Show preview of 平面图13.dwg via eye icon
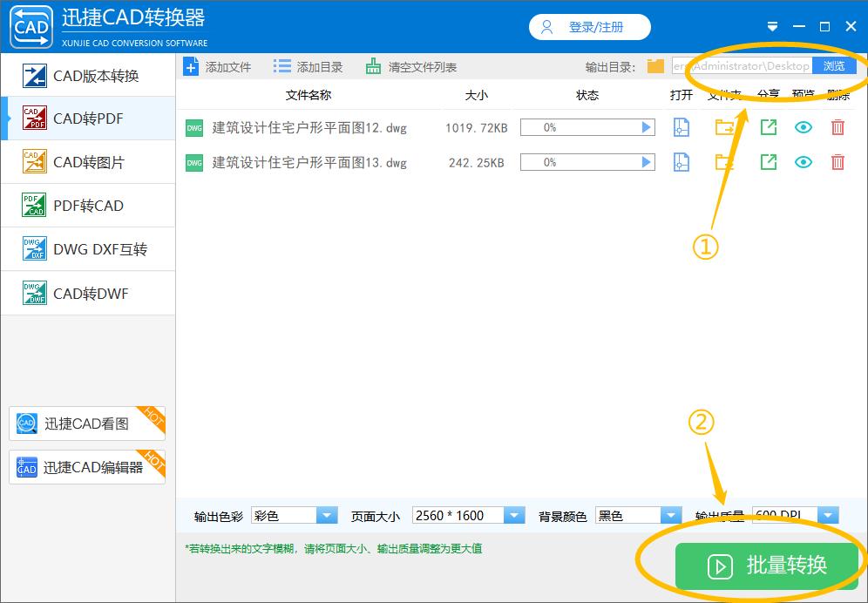 click(803, 162)
